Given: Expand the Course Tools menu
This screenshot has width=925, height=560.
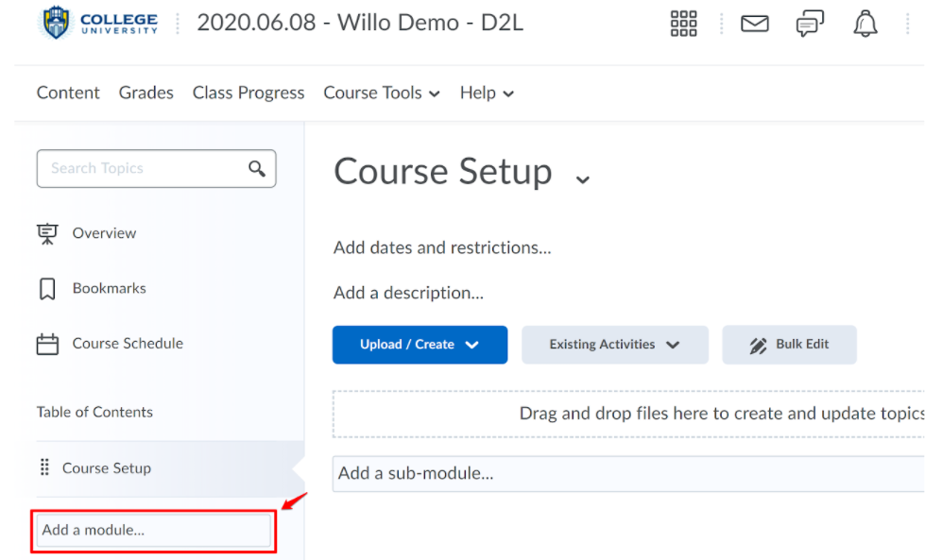Looking at the screenshot, I should (x=382, y=93).
